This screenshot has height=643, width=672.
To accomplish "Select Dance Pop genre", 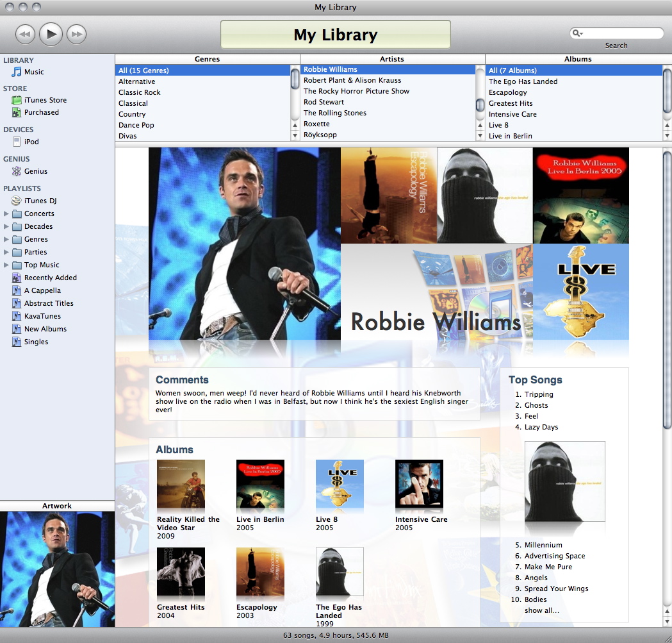I will click(202, 125).
